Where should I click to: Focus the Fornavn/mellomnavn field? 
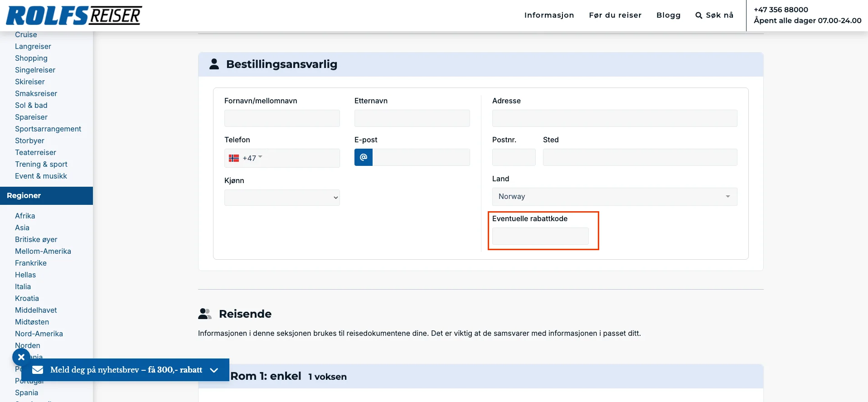tap(282, 118)
